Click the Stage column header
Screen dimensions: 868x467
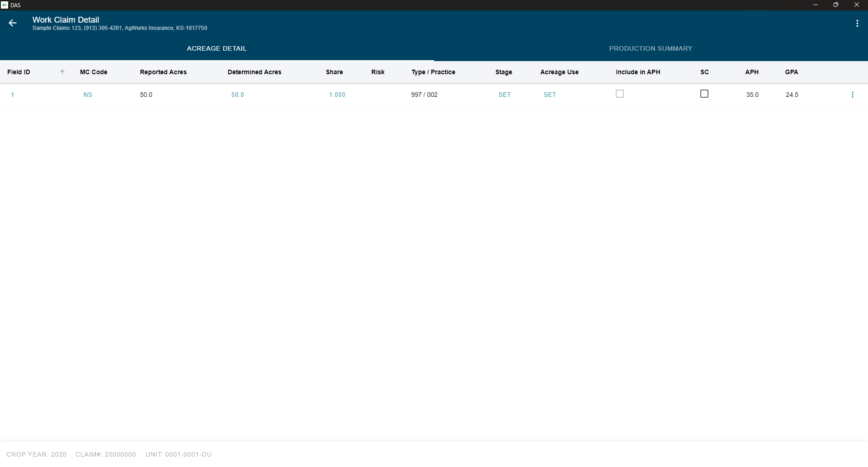504,72
